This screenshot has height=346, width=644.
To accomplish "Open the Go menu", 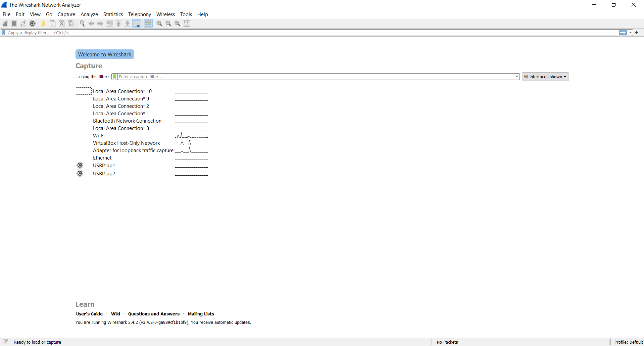I will (x=49, y=14).
